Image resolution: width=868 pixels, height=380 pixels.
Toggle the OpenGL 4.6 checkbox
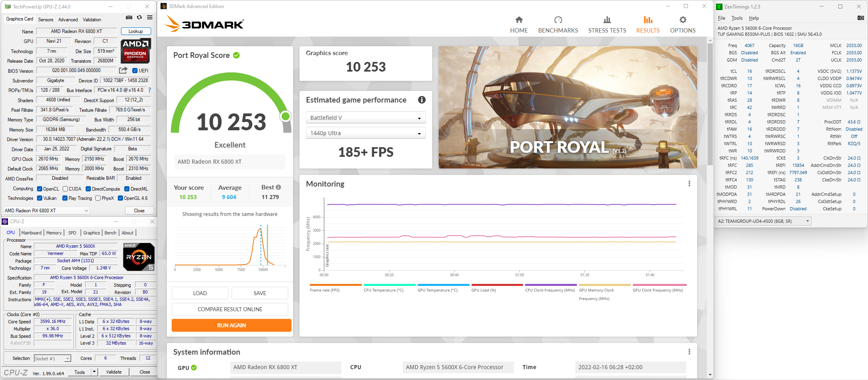(120, 198)
